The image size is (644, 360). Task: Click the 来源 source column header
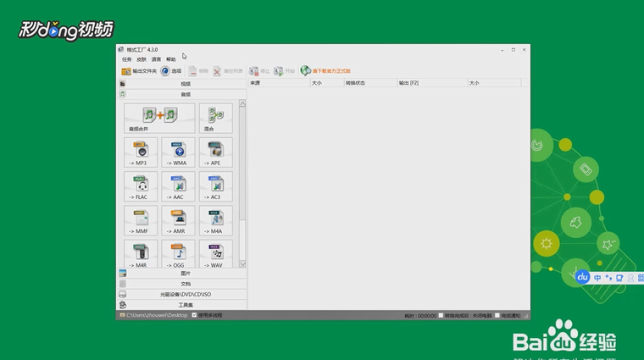pyautogui.click(x=280, y=83)
